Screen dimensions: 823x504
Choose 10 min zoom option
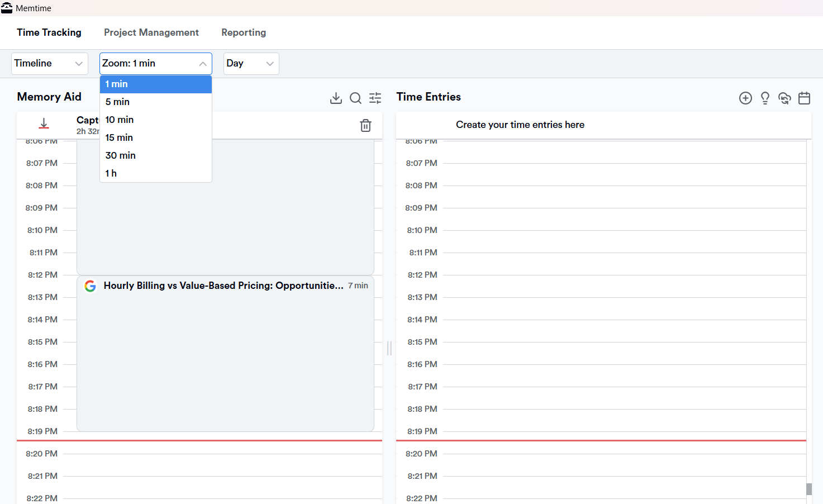[156, 120]
